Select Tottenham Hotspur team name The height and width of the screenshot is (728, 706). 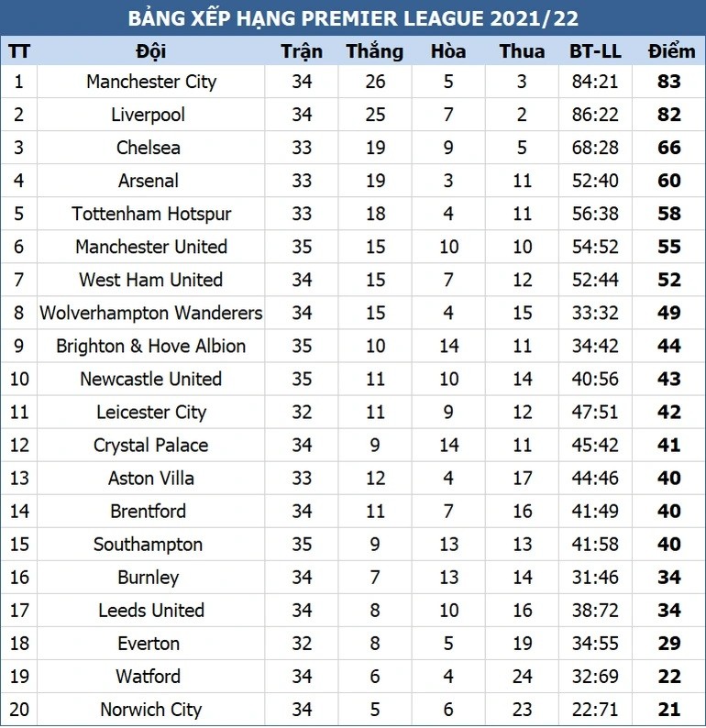click(151, 214)
